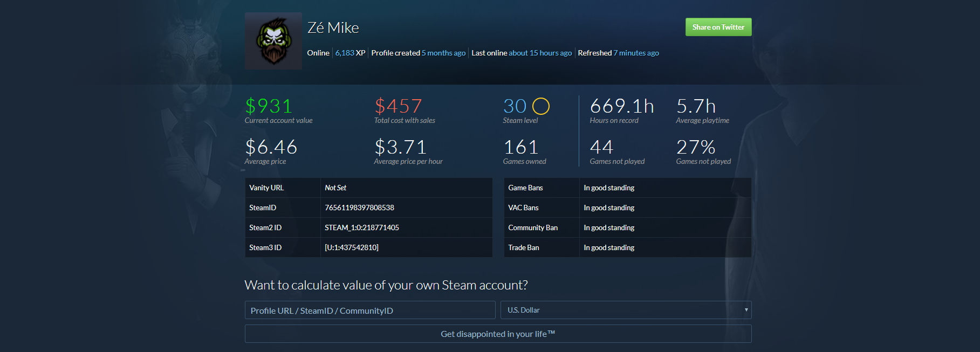Click the $931 current account value

coord(269,106)
